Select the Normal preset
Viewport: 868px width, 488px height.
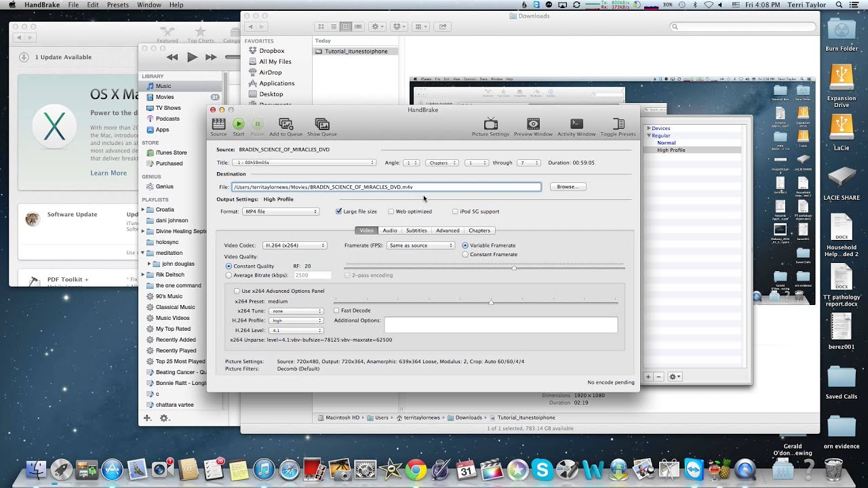666,143
